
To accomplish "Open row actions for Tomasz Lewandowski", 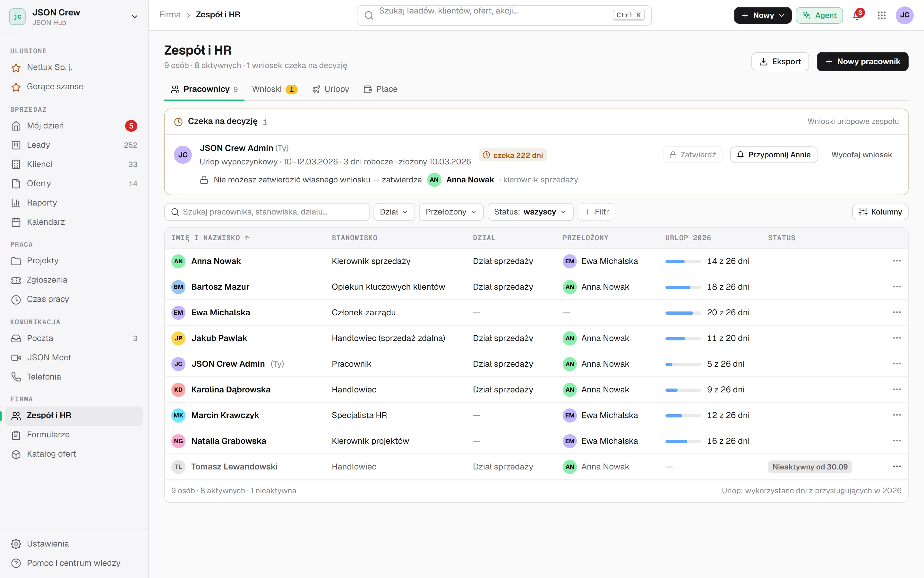I will tap(897, 466).
